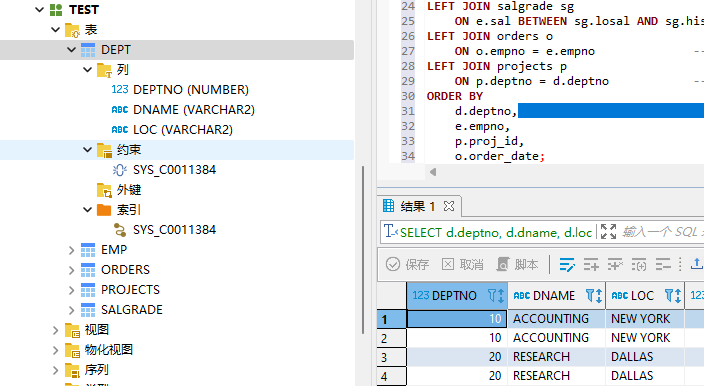Expand the PROJECTS table node
704x386 pixels.
pos(71,290)
